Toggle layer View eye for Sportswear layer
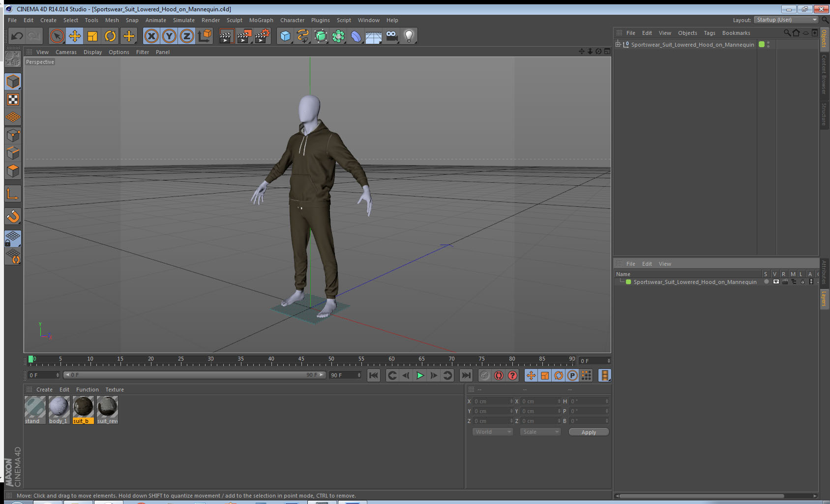The width and height of the screenshot is (830, 504). (776, 282)
